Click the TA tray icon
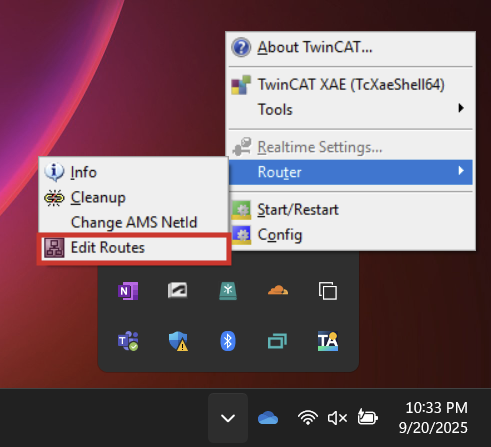The image size is (491, 447). [x=328, y=341]
